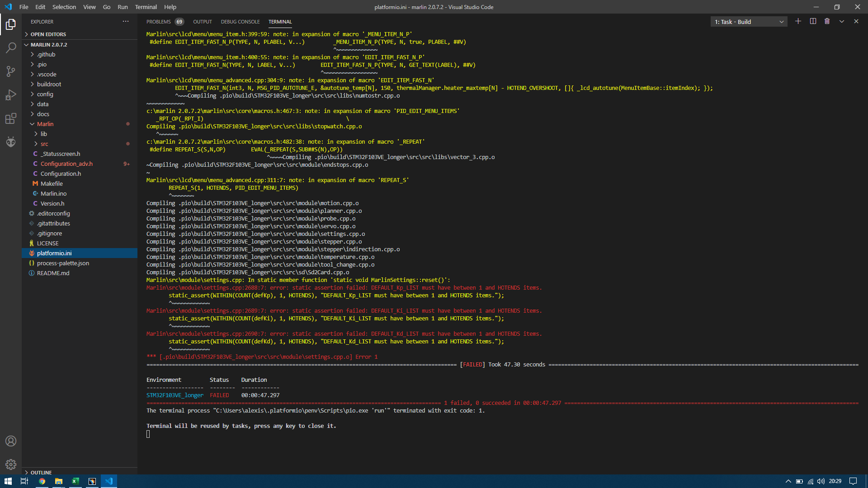The width and height of the screenshot is (868, 488).
Task: Open the LICENSE file
Action: coord(80,243)
